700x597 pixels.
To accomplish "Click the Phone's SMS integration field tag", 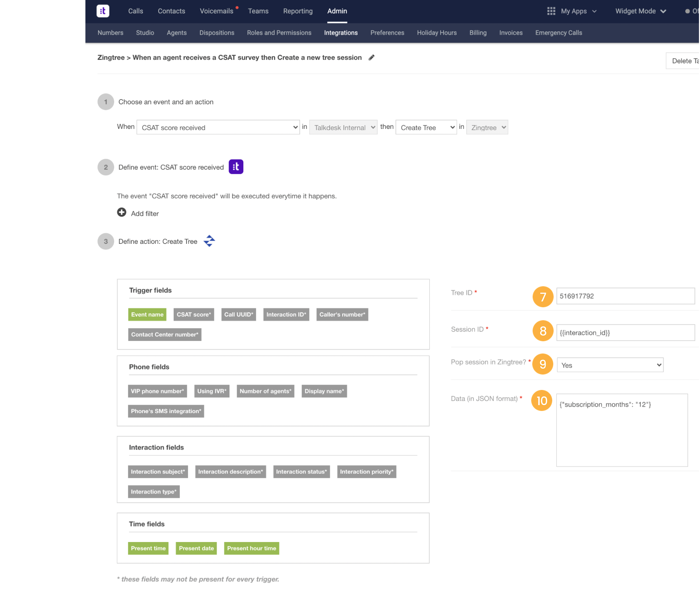I will [166, 411].
